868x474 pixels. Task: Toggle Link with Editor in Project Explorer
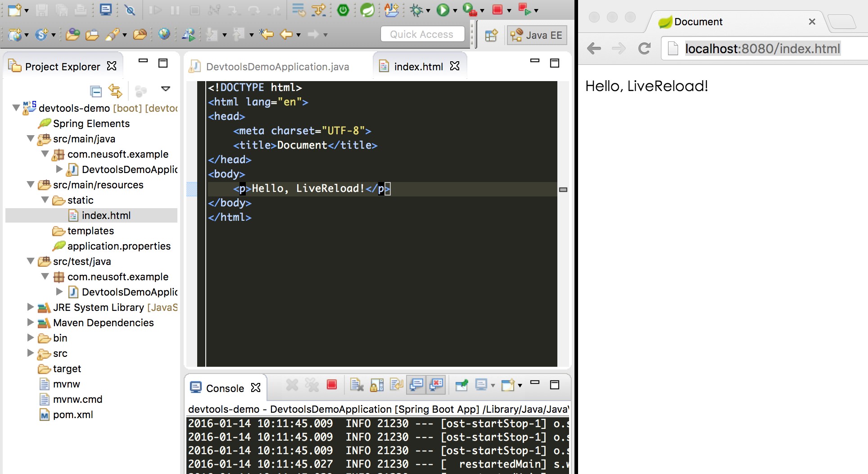point(115,91)
